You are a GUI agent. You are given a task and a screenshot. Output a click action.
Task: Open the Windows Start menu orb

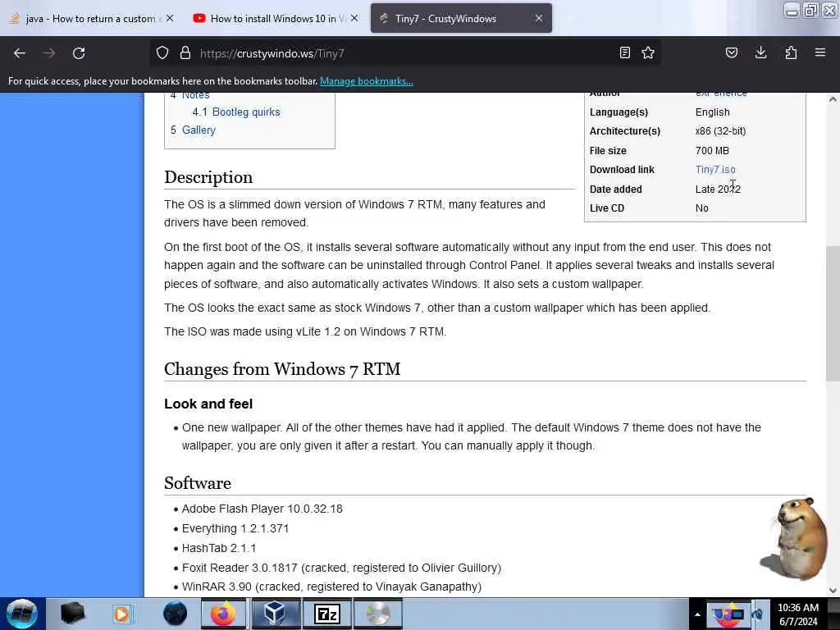(22, 614)
